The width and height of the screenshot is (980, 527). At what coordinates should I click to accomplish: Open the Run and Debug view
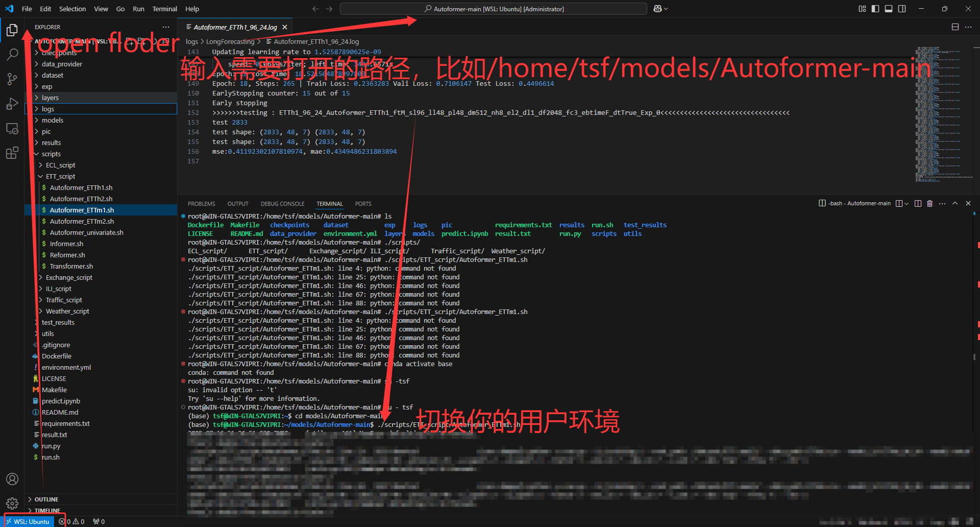point(12,104)
